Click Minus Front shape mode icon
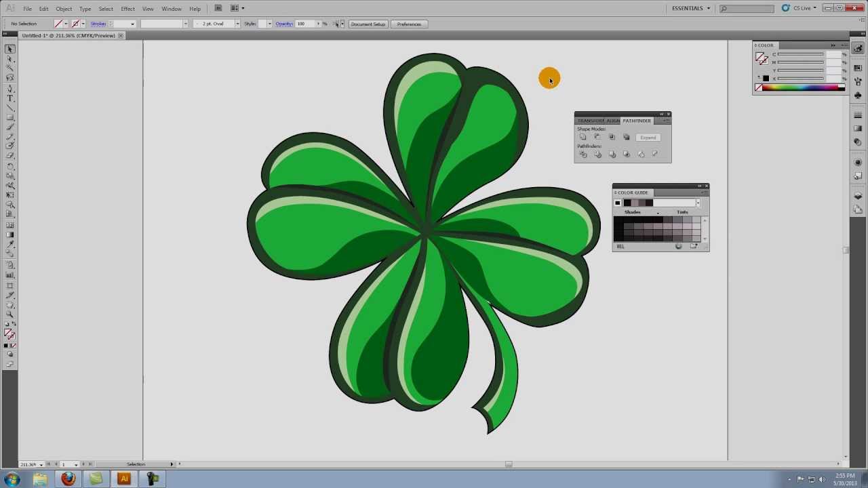 pos(597,137)
